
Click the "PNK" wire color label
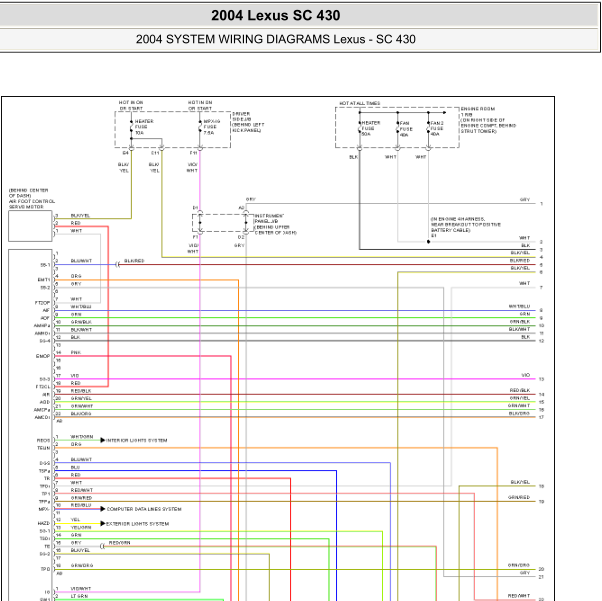(x=76, y=353)
